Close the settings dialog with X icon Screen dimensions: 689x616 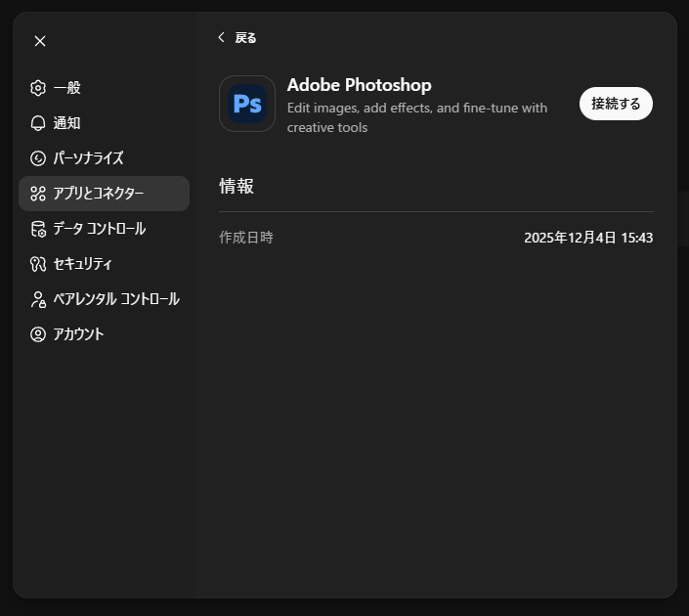[x=40, y=41]
